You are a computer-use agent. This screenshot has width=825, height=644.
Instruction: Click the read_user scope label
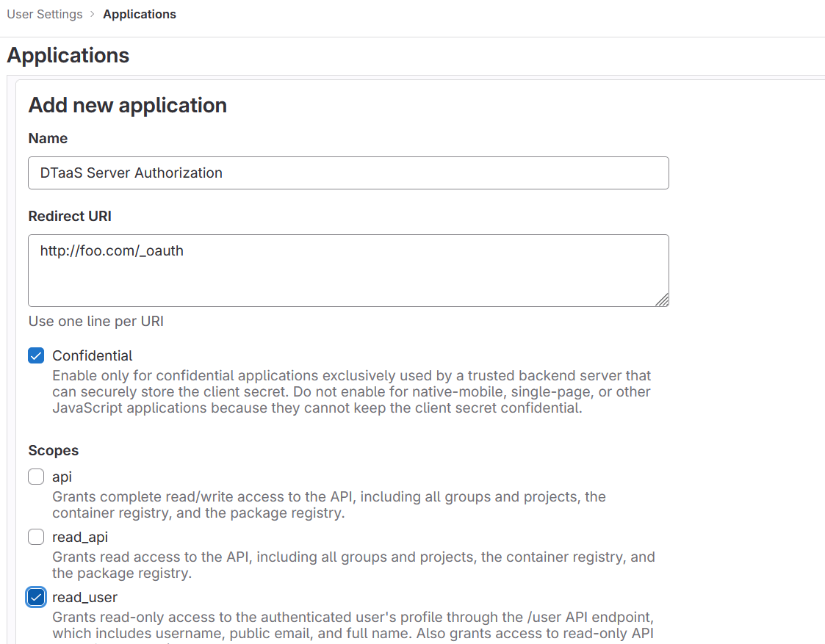click(84, 597)
